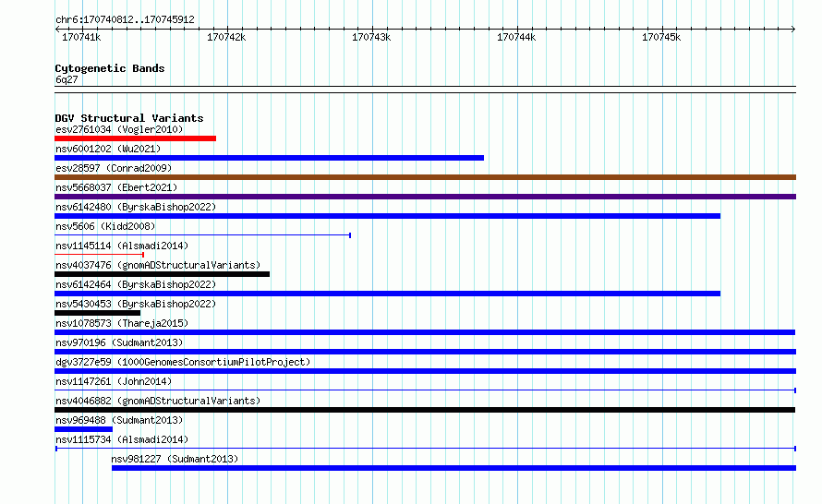Click the DGV Structural Variants track title
This screenshot has height=504, width=822.
tap(129, 118)
